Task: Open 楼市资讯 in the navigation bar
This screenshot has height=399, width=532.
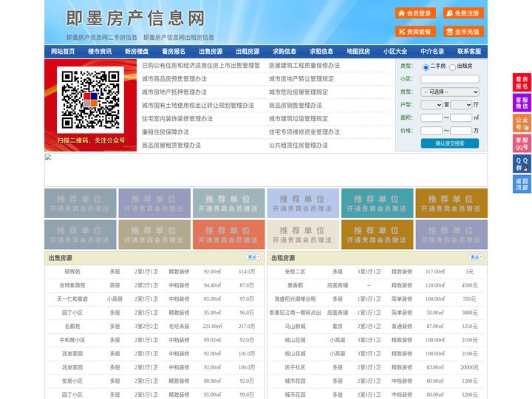Action: point(100,52)
